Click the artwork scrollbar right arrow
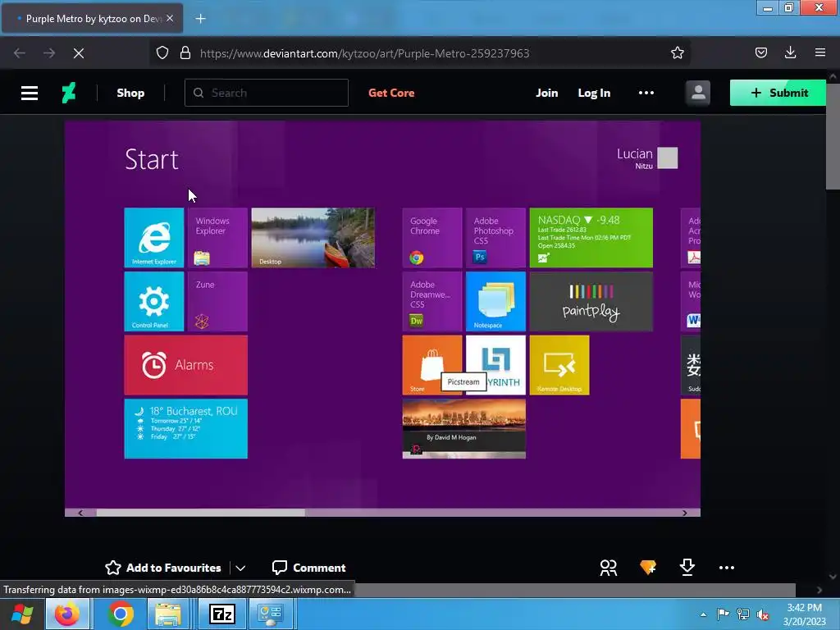 point(685,513)
